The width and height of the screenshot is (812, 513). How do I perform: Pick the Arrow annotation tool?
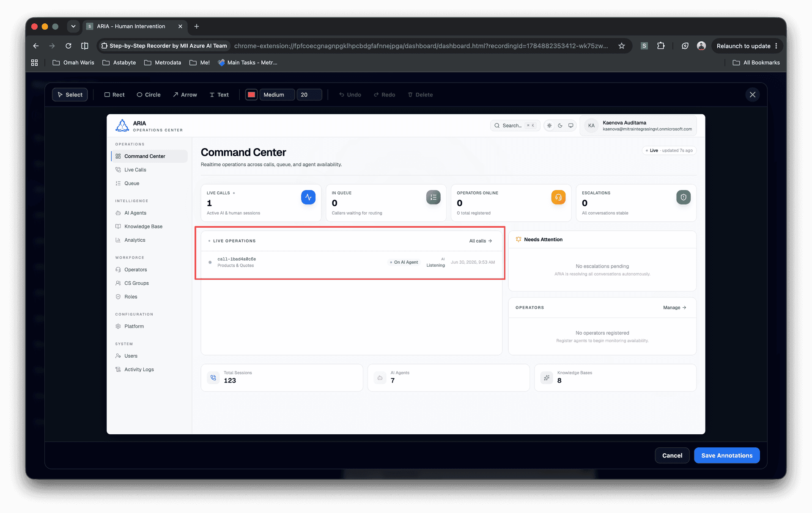pos(185,95)
